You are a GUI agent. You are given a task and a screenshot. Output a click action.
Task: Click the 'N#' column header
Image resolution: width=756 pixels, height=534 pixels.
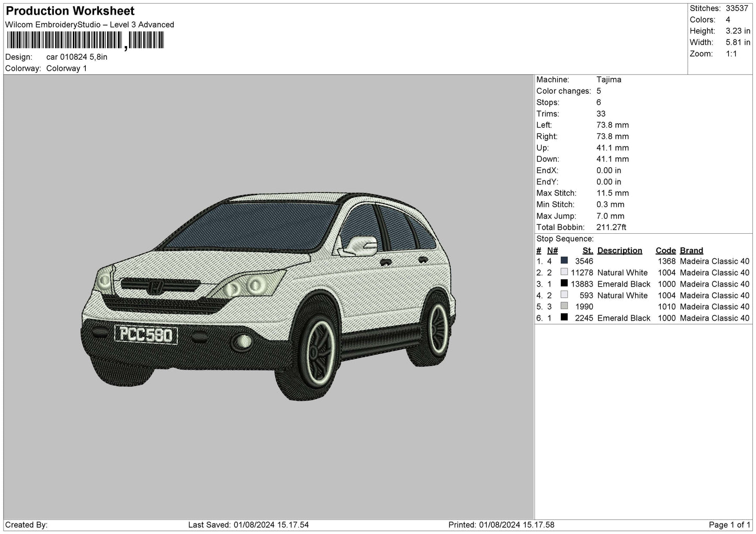(x=552, y=251)
